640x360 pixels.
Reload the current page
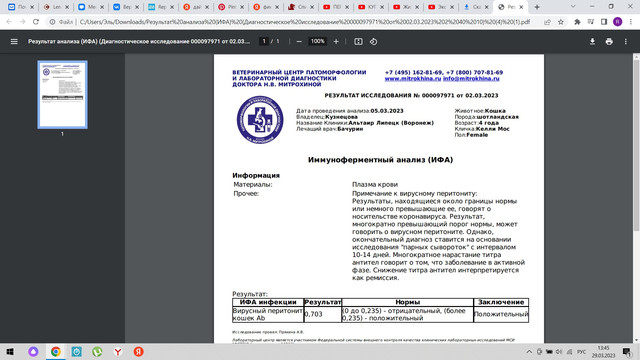(x=36, y=22)
